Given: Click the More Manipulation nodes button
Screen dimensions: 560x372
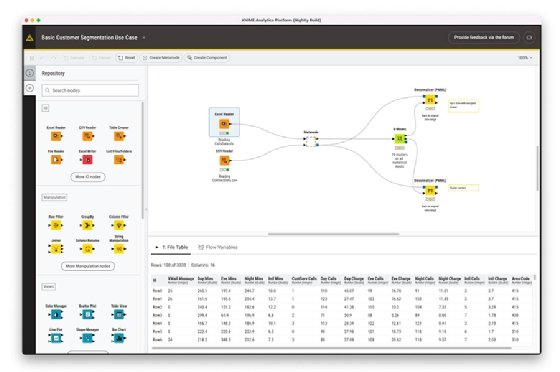Looking at the screenshot, I should [x=88, y=266].
